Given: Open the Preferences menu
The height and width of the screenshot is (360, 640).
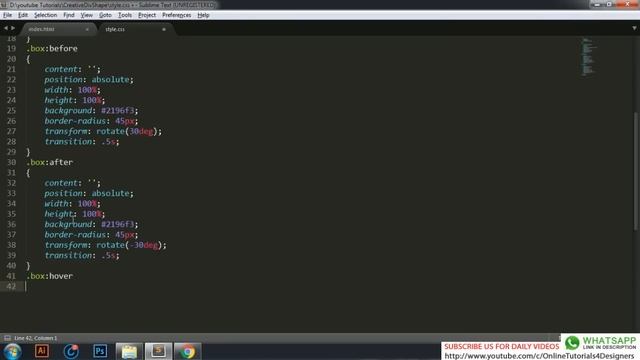Looking at the screenshot, I should click(176, 15).
